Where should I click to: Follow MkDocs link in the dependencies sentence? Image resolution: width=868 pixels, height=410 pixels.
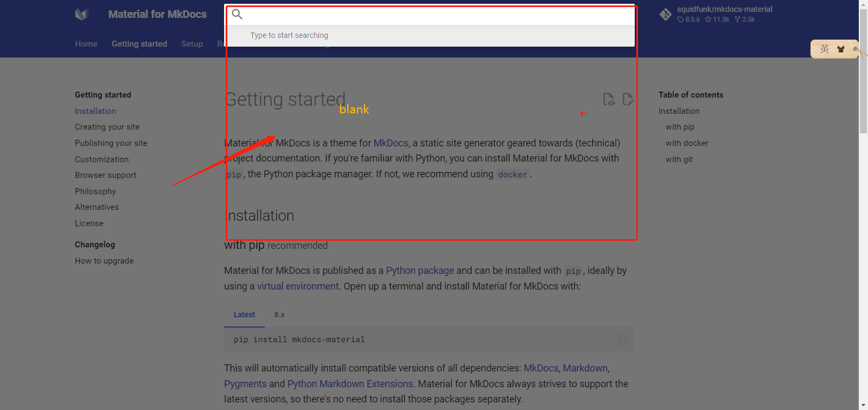point(541,368)
